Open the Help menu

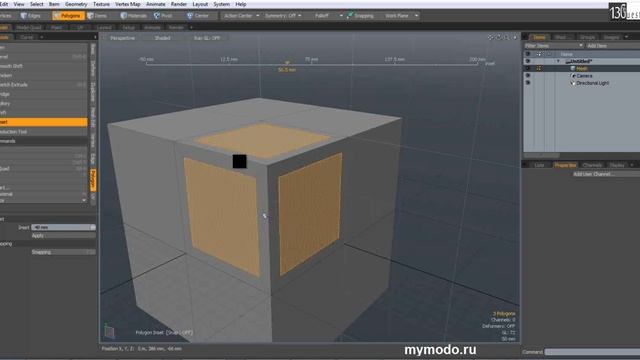(241, 4)
